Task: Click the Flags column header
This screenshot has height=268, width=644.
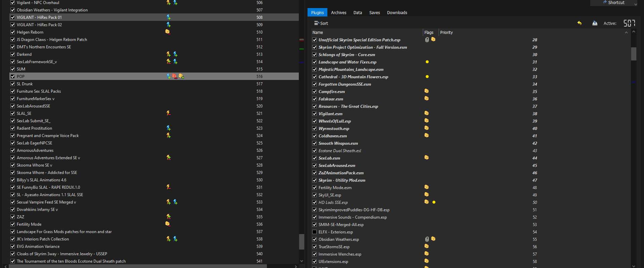Action: pyautogui.click(x=430, y=33)
